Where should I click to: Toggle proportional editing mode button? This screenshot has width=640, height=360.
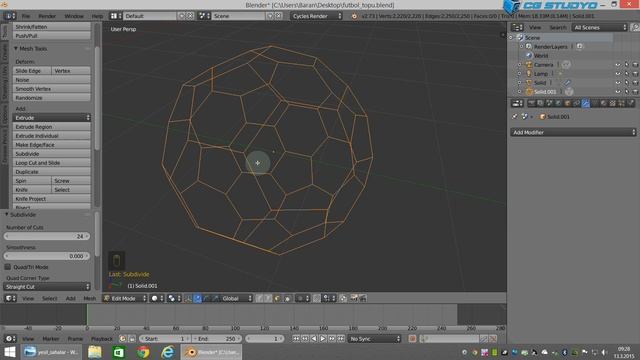coord(302,298)
